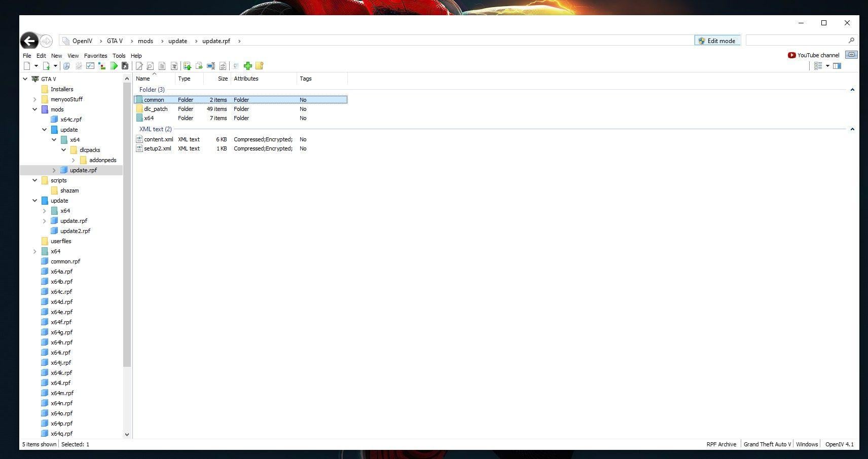
Task: Click the green play arrow toolbar icon
Action: click(114, 66)
